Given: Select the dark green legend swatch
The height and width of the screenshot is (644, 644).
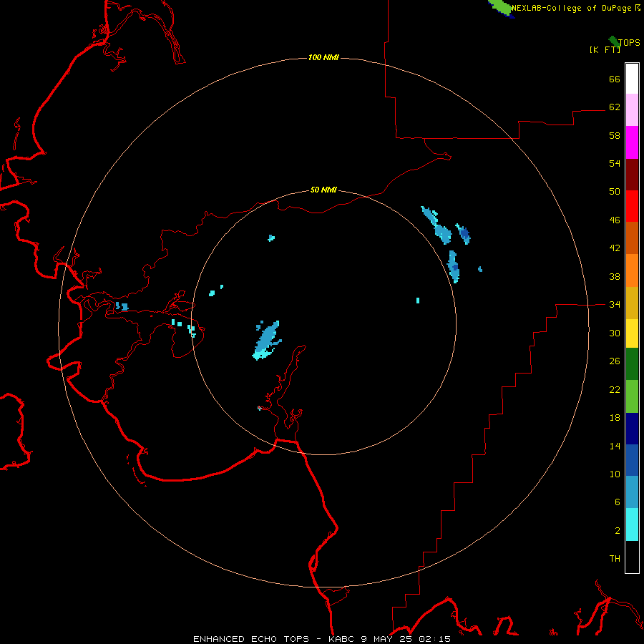Looking at the screenshot, I should (632, 364).
